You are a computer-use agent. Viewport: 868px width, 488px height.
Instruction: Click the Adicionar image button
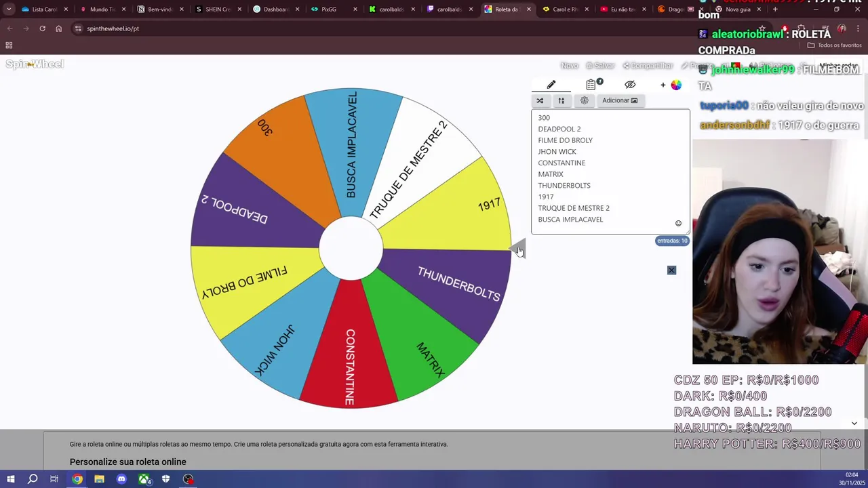click(620, 100)
